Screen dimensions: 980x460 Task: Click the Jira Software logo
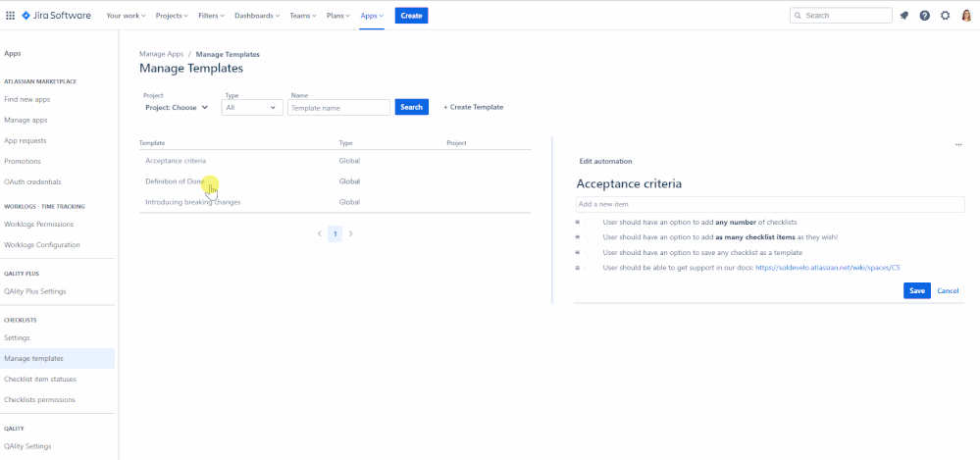pos(56,16)
